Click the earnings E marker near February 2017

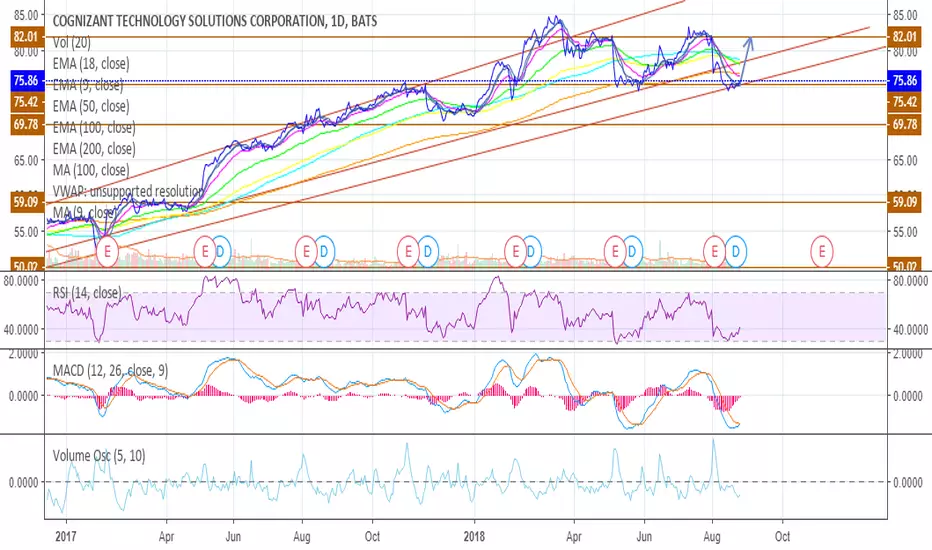[x=108, y=252]
